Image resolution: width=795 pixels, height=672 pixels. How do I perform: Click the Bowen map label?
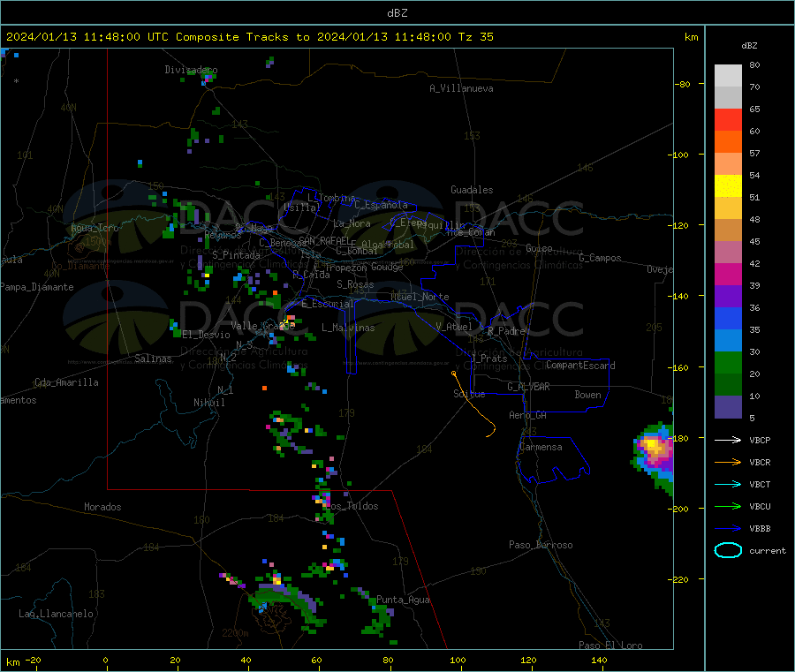[x=587, y=395]
